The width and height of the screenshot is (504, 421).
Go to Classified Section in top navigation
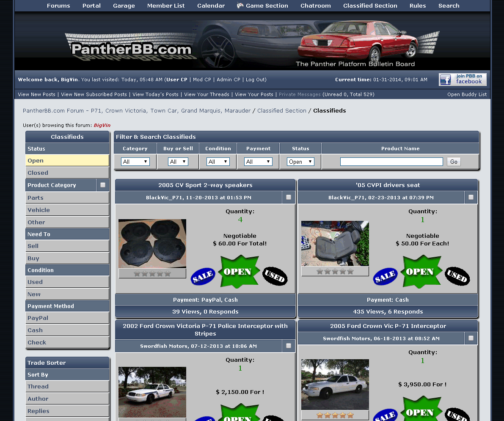[370, 6]
